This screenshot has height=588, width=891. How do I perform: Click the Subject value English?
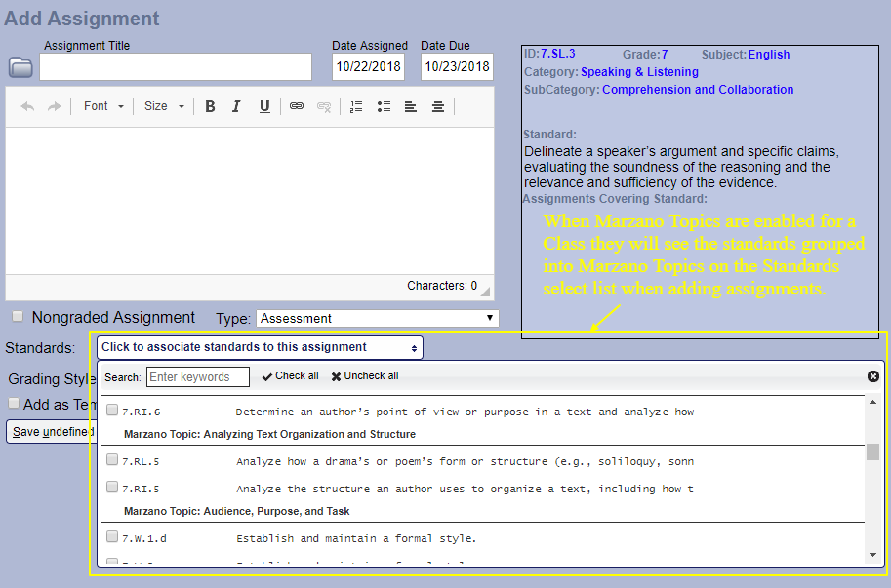[769, 55]
